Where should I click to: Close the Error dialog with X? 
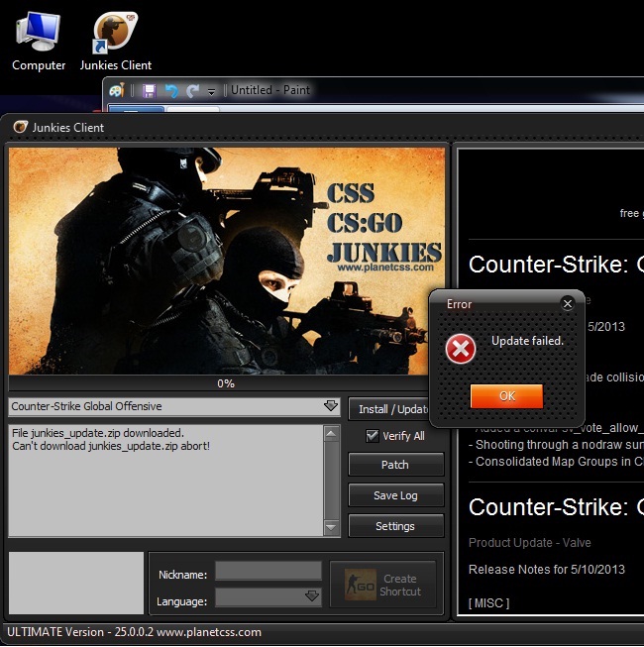pos(568,304)
